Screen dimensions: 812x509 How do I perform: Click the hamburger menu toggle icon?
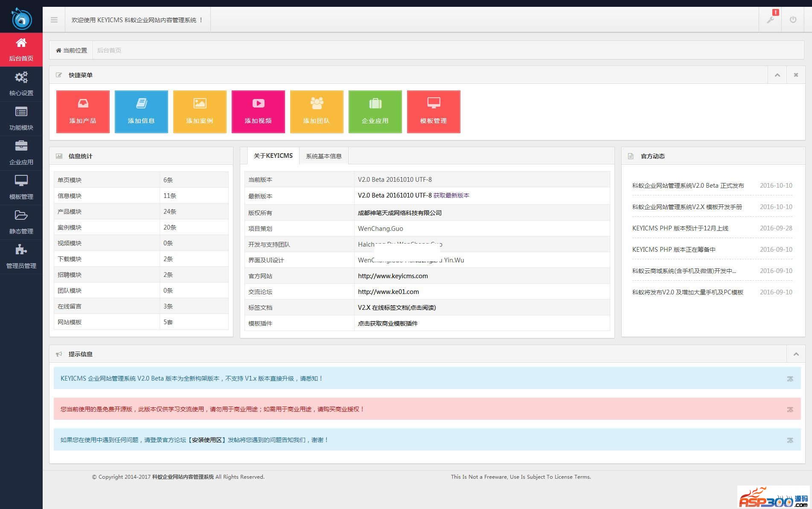click(54, 20)
